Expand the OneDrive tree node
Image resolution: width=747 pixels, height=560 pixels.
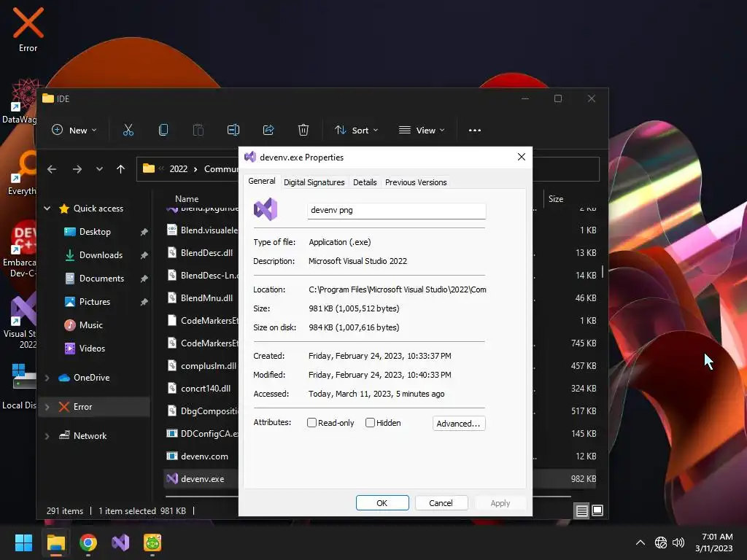47,378
